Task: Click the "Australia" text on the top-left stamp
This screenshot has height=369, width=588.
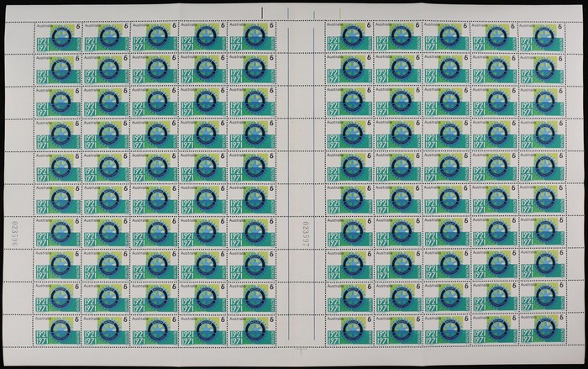Action: [x=45, y=27]
